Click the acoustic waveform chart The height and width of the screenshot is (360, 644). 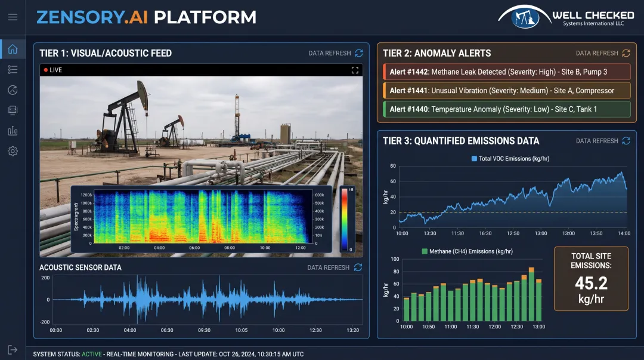tap(208, 300)
